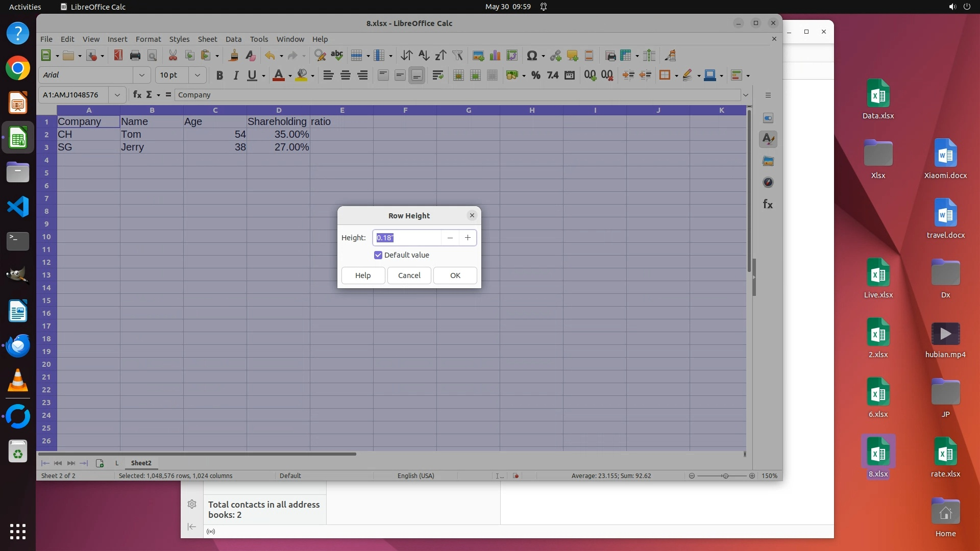Screen dimensions: 980x551
Task: Toggle Bold formatting
Action: pyautogui.click(x=219, y=76)
